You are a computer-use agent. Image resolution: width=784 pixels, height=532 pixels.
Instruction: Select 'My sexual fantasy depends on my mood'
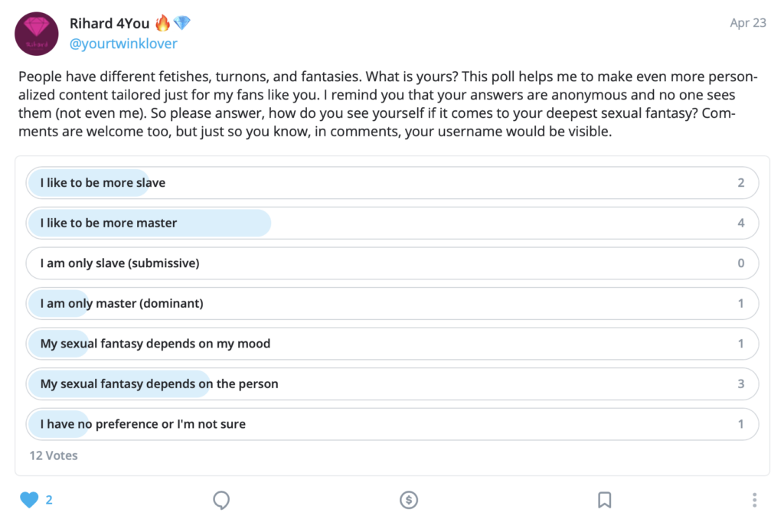tap(392, 344)
